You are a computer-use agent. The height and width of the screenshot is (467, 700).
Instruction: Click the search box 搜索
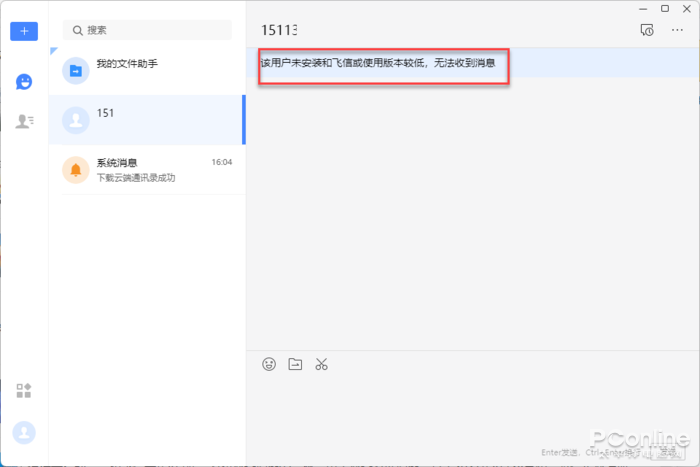[x=147, y=30]
